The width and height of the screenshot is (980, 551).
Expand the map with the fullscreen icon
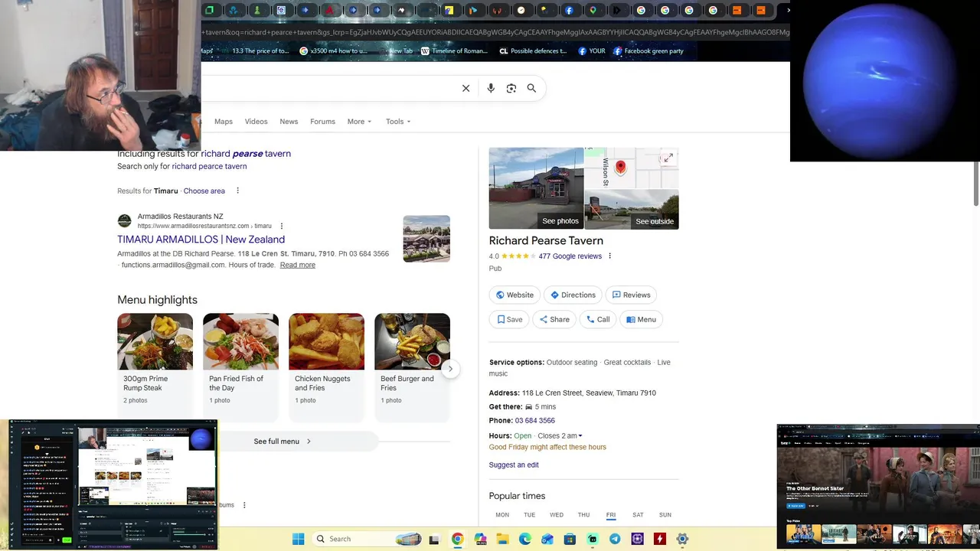668,158
